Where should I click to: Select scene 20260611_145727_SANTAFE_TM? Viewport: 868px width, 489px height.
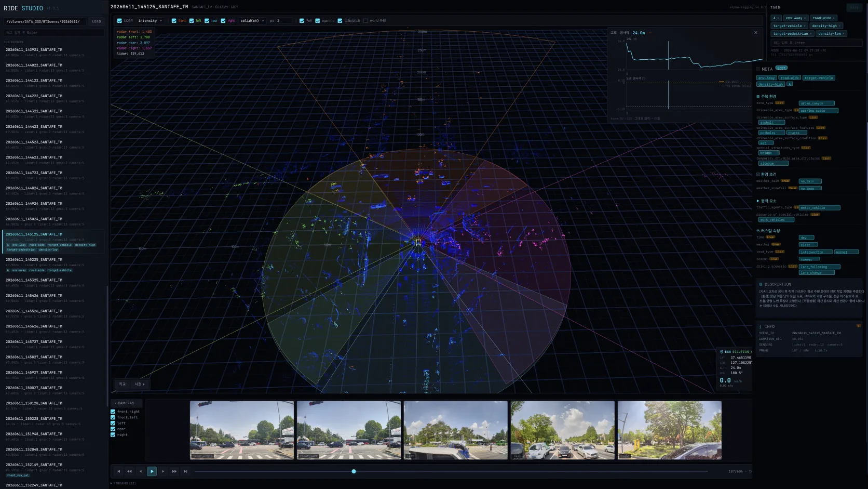click(53, 344)
